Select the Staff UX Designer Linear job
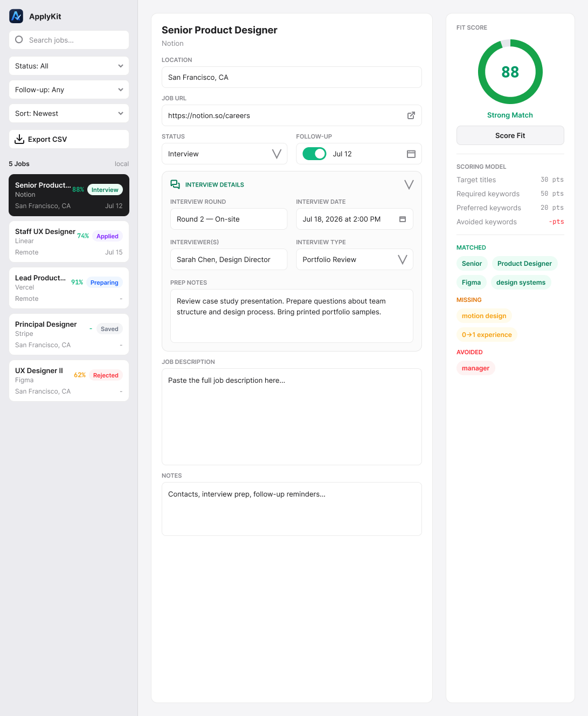This screenshot has width=588, height=716. click(69, 242)
